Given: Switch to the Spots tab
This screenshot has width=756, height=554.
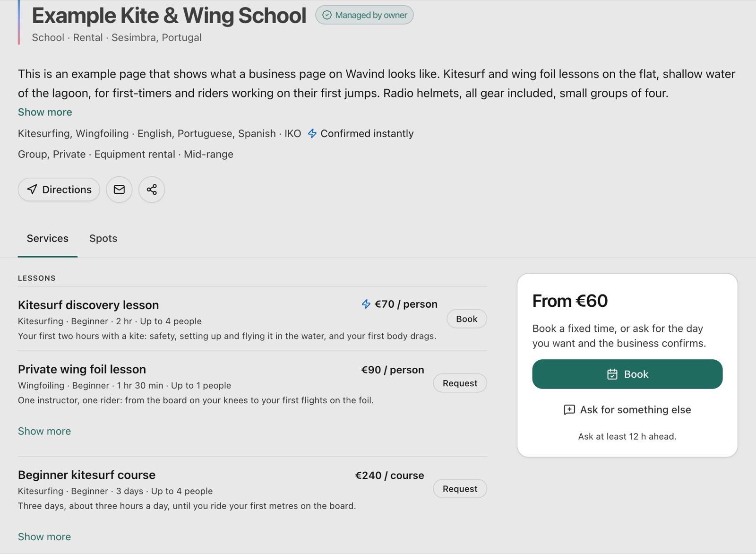Looking at the screenshot, I should click(103, 238).
